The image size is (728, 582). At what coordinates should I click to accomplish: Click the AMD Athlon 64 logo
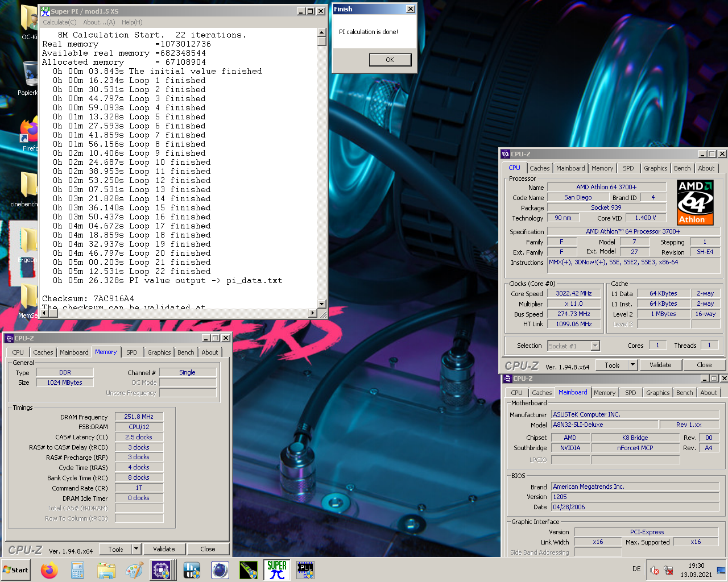695,203
